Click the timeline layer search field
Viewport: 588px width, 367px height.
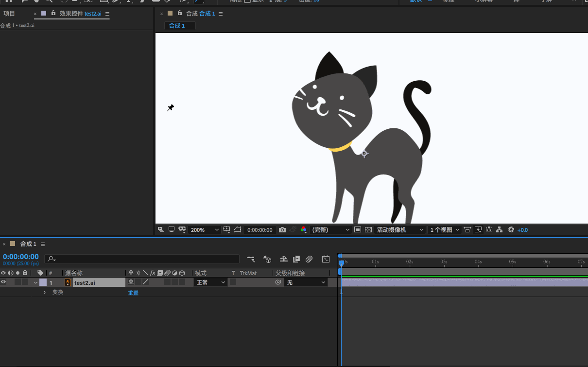point(142,259)
